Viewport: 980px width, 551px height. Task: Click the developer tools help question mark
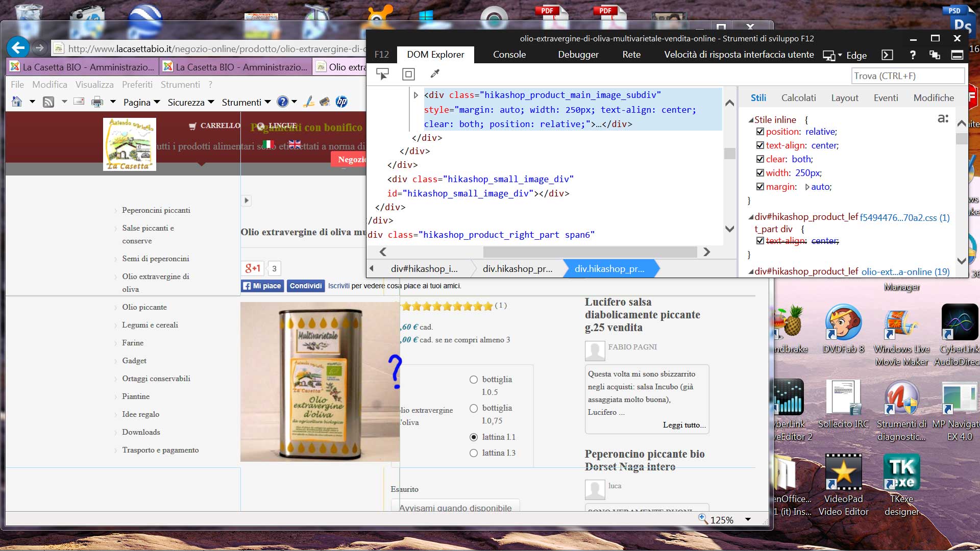click(x=913, y=55)
